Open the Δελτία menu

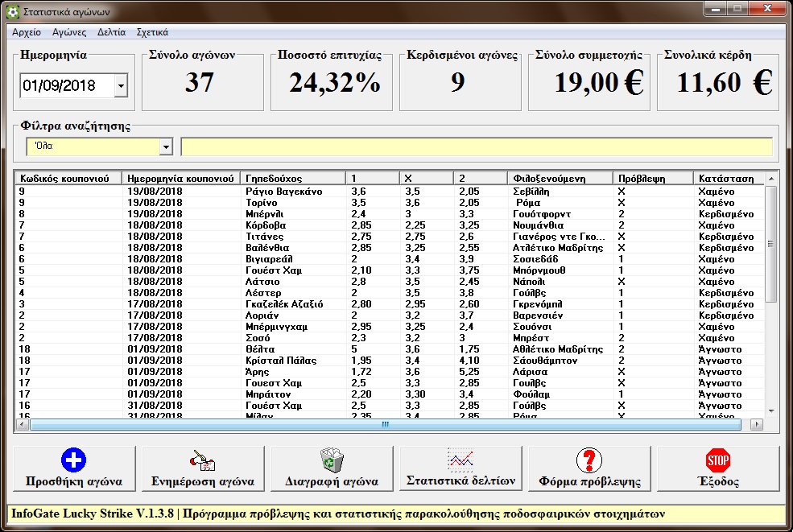click(x=111, y=33)
